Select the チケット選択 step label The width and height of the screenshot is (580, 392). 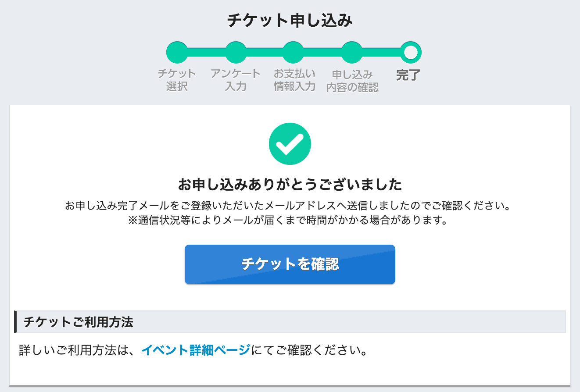click(x=177, y=80)
